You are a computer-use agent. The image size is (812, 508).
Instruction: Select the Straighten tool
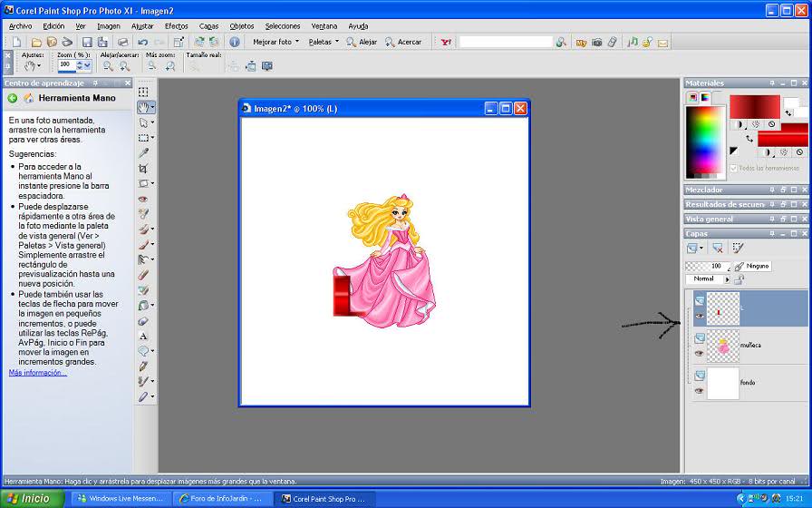(143, 183)
